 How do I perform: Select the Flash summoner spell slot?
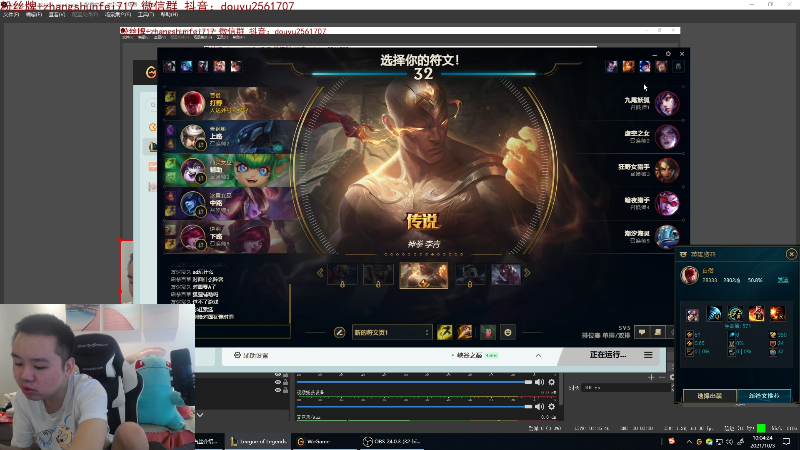tap(444, 332)
